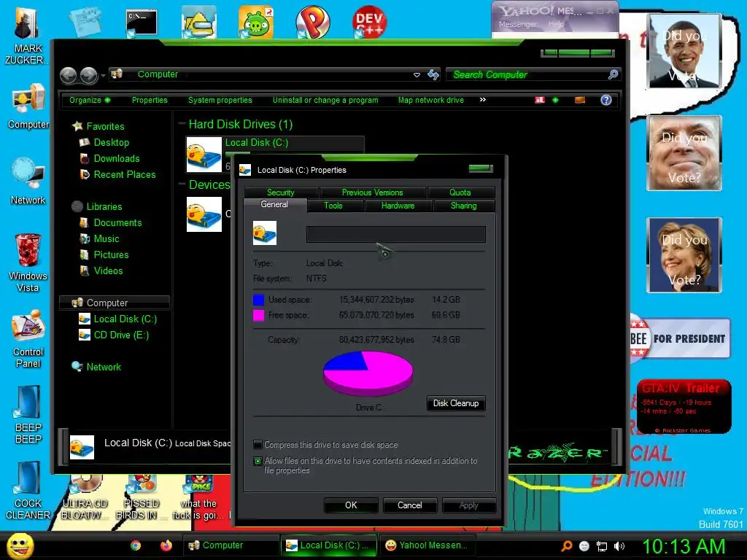Open the BEEP BEEP desktop icon

[x=28, y=414]
